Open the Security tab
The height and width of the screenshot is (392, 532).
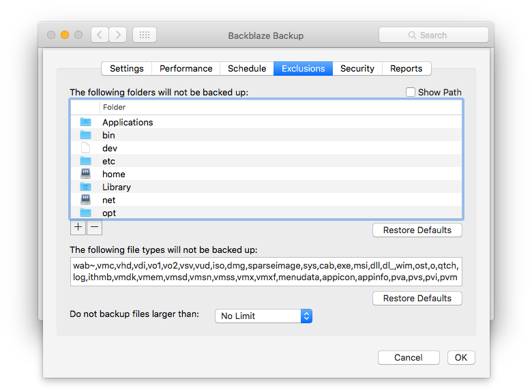point(357,68)
